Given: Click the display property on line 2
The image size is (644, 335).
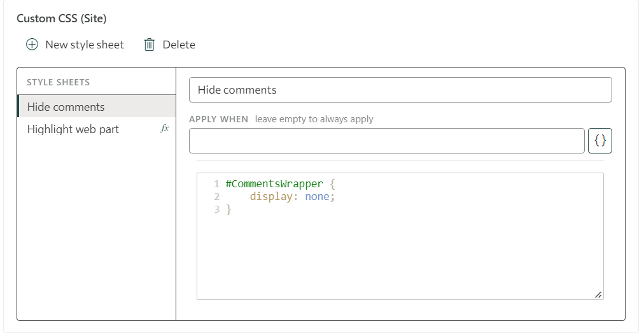Looking at the screenshot, I should (x=270, y=197).
